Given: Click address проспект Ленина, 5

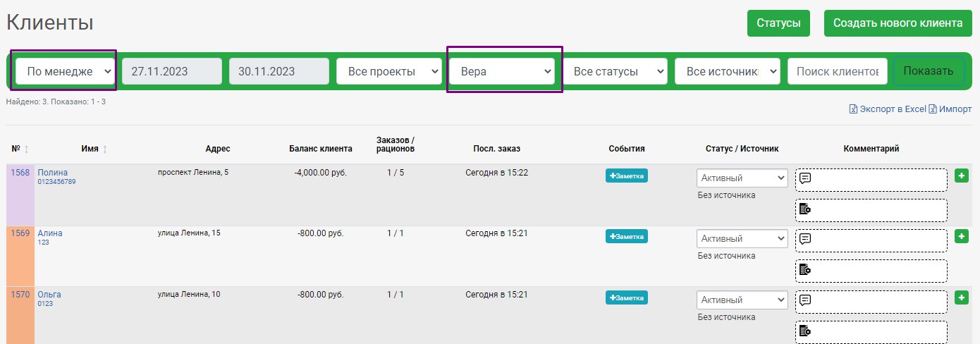Looking at the screenshot, I should pyautogui.click(x=193, y=173).
